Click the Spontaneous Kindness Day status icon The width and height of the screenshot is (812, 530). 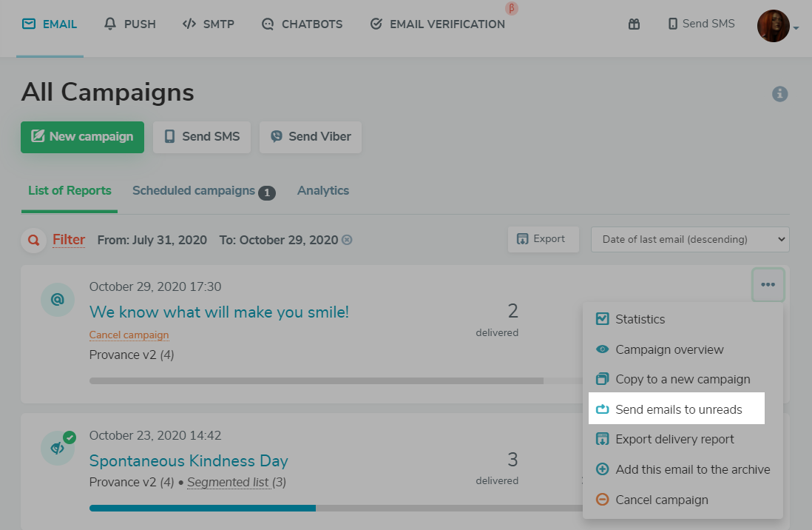pos(58,448)
